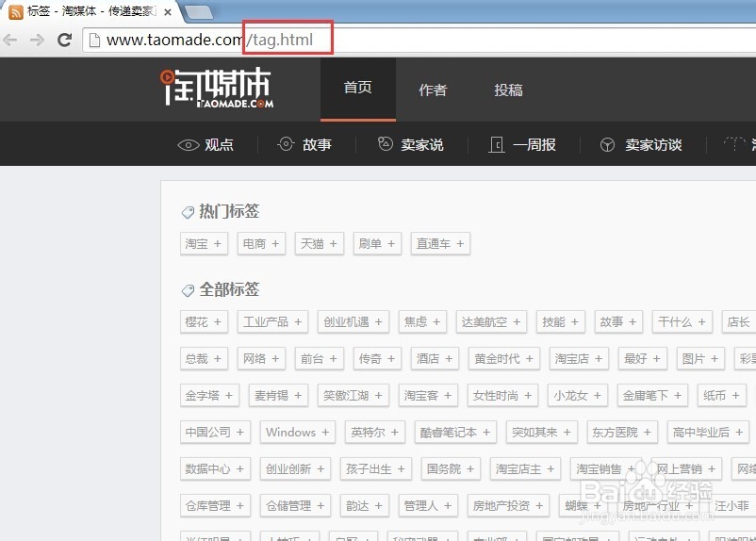Reload the page with refresh icon

pos(65,40)
